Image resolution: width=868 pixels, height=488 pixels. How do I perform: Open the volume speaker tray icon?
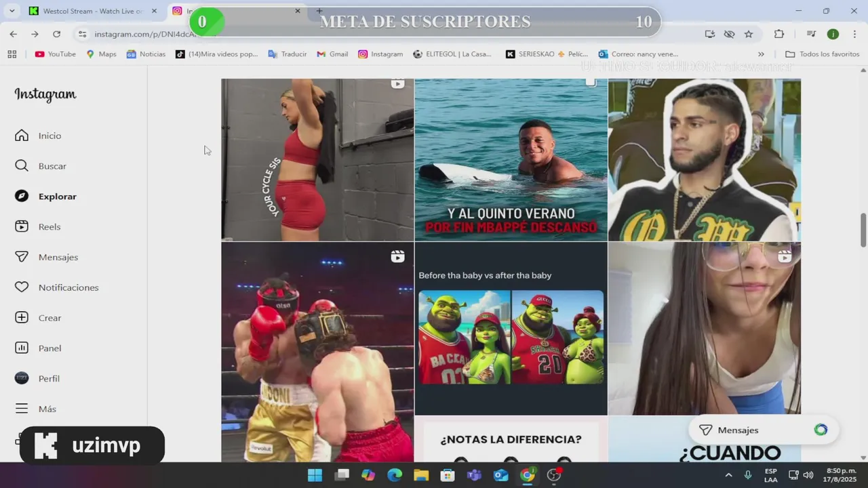[808, 475]
